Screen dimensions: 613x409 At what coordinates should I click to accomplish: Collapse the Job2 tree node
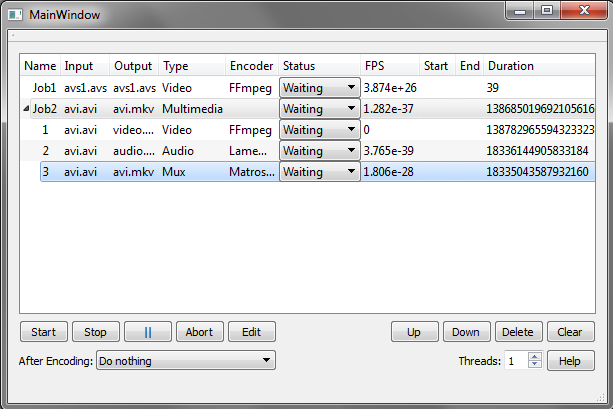(x=26, y=109)
